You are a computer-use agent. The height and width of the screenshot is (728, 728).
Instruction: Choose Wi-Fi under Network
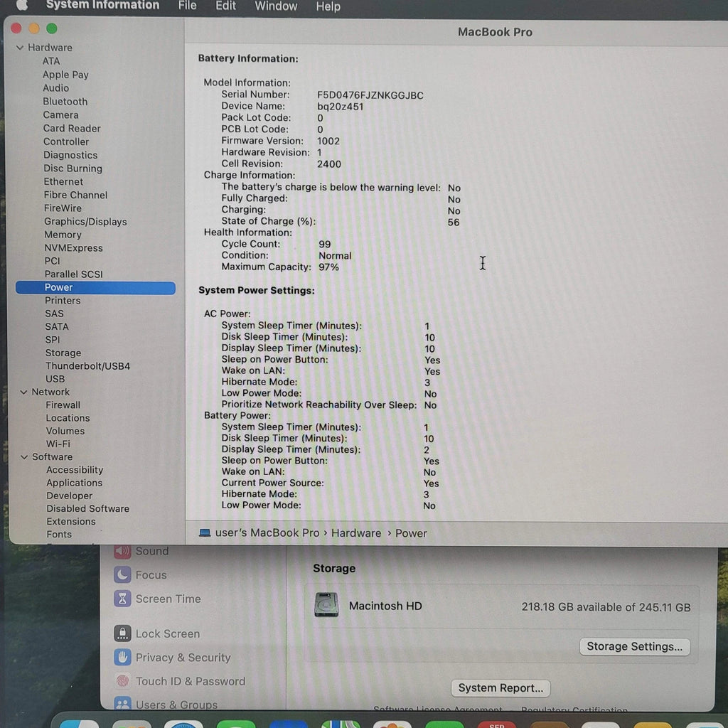tap(58, 444)
